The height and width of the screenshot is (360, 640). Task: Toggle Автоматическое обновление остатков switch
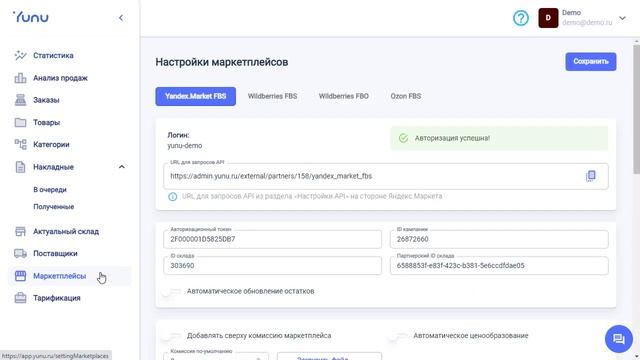tap(171, 291)
